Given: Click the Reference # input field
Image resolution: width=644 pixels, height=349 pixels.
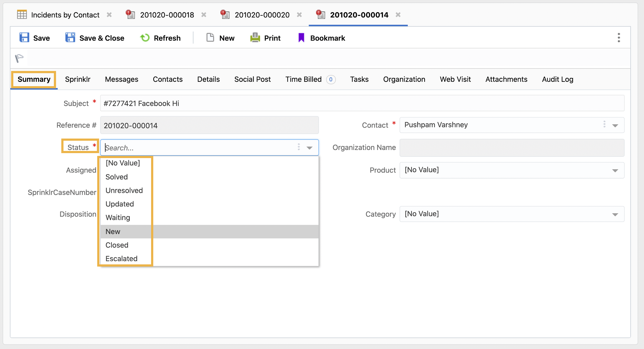Looking at the screenshot, I should point(209,126).
